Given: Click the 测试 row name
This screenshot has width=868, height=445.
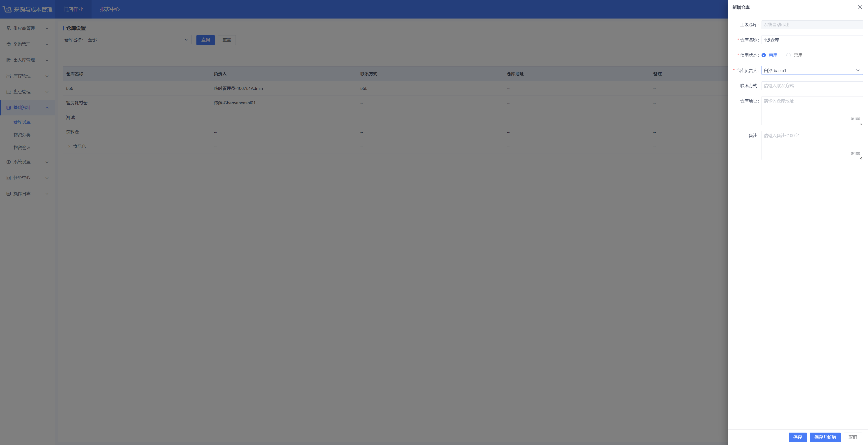Looking at the screenshot, I should click(x=71, y=117).
